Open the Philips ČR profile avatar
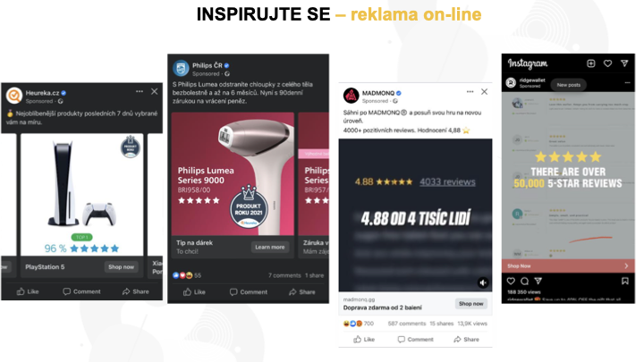The width and height of the screenshot is (644, 362). pyautogui.click(x=181, y=69)
